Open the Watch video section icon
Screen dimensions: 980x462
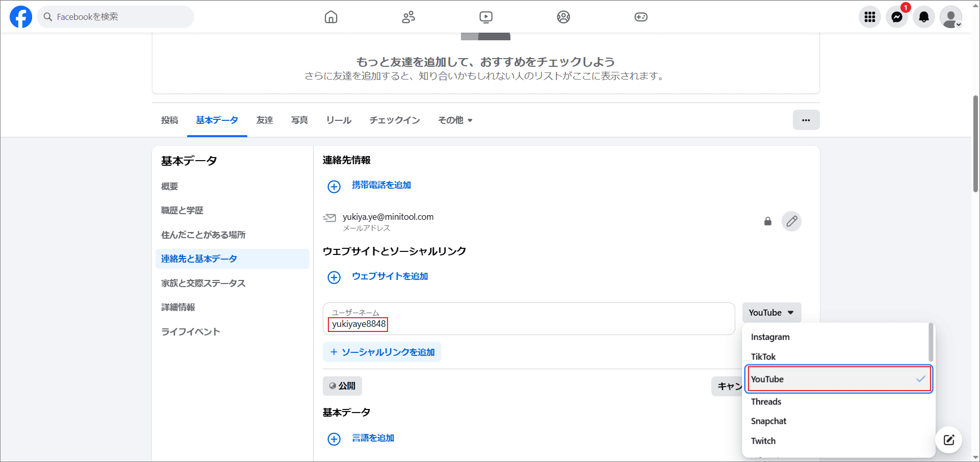click(485, 17)
